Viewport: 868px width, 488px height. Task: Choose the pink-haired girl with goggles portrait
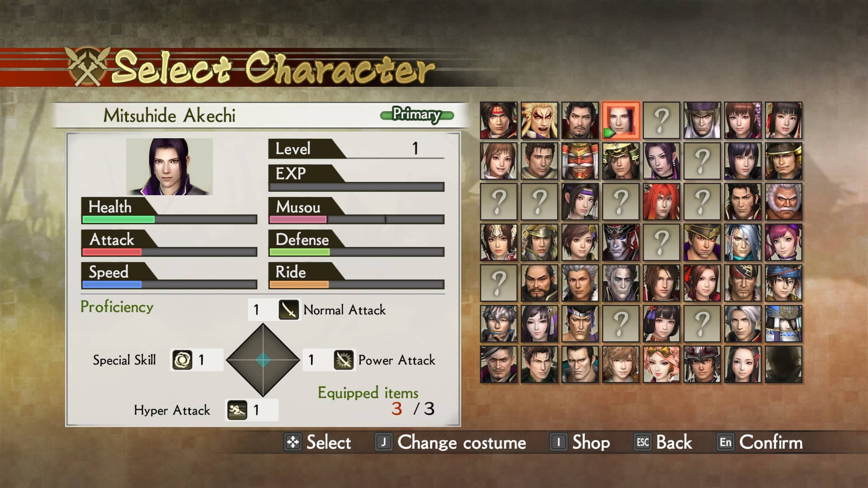click(x=661, y=364)
